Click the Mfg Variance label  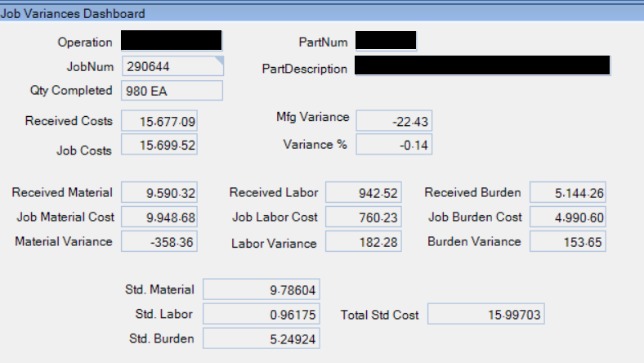(x=312, y=117)
